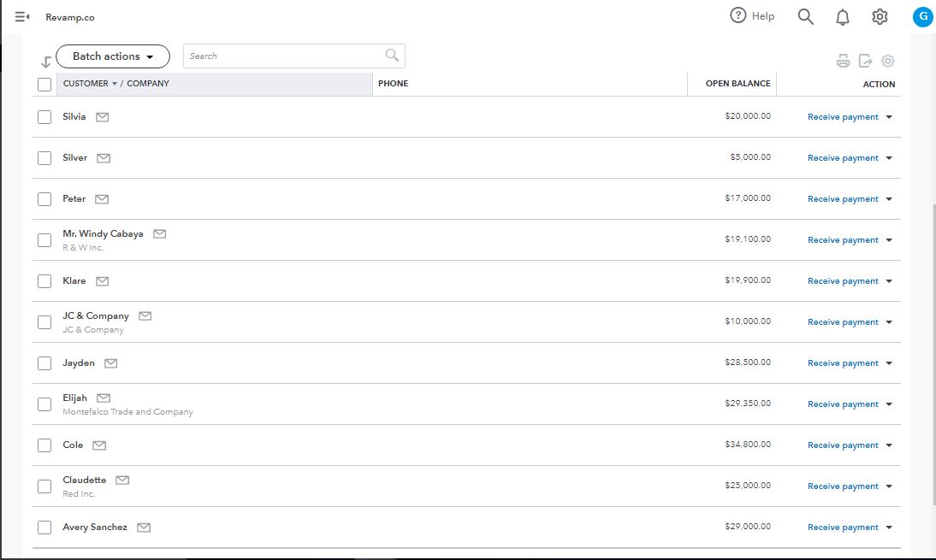Open the notifications bell

843,17
